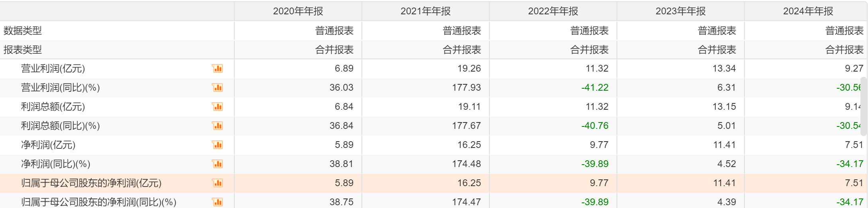Image resolution: width=868 pixels, height=208 pixels.
Task: Click chart icon beside 营业利润(同比)(%)
Action: click(x=217, y=87)
